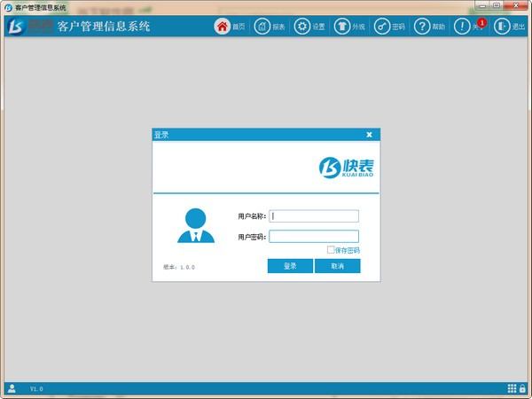The image size is (532, 399).
Task: Close the 登录 dialog with X
Action: coord(369,135)
